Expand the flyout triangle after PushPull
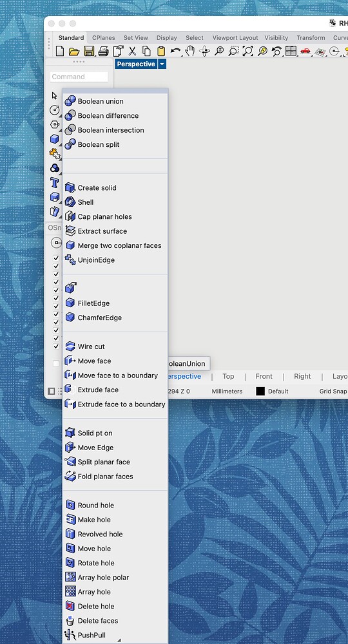The width and height of the screenshot is (348, 644). [x=119, y=640]
